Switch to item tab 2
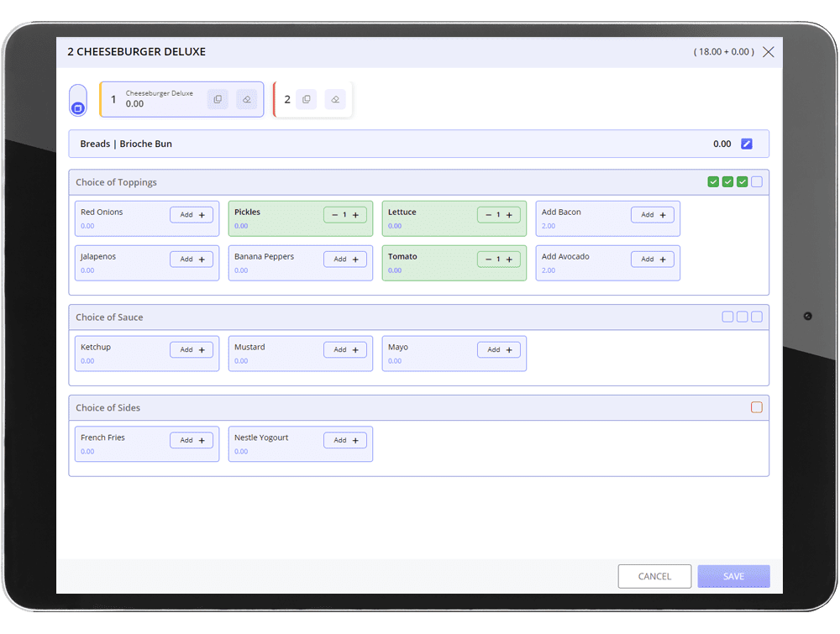The width and height of the screenshot is (840, 634). (288, 99)
